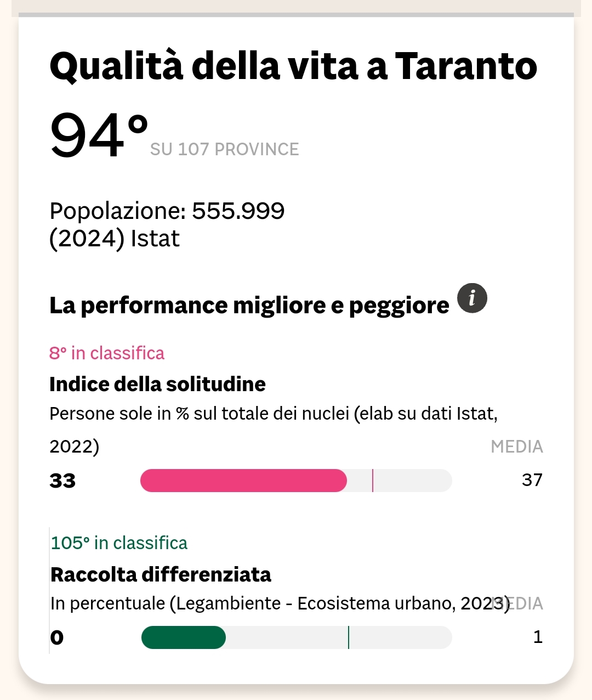Click the MEDIA label above 37
The height and width of the screenshot is (700, 592).
pos(516,447)
